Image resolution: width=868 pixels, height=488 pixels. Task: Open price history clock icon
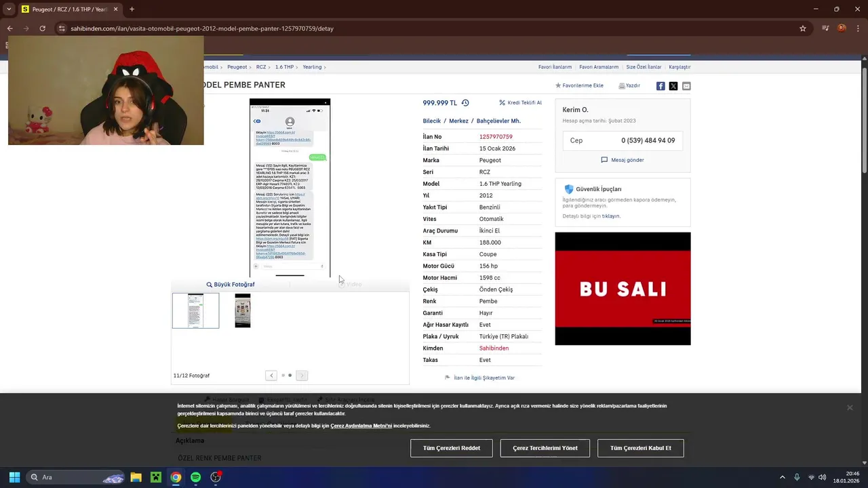point(465,103)
